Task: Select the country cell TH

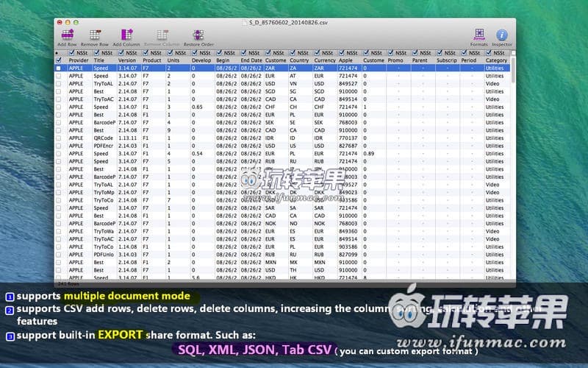Action: pyautogui.click(x=293, y=270)
